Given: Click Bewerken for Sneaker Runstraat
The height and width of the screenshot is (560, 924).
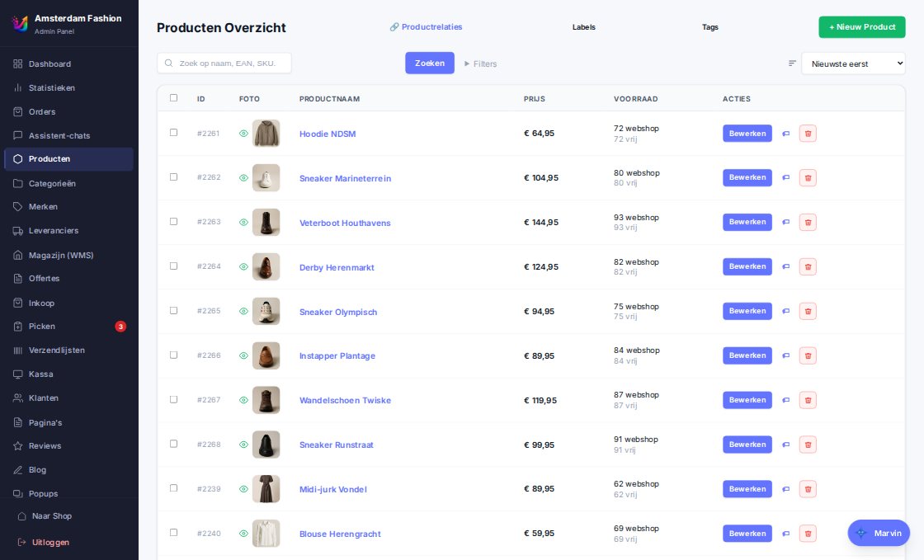Looking at the screenshot, I should (747, 445).
